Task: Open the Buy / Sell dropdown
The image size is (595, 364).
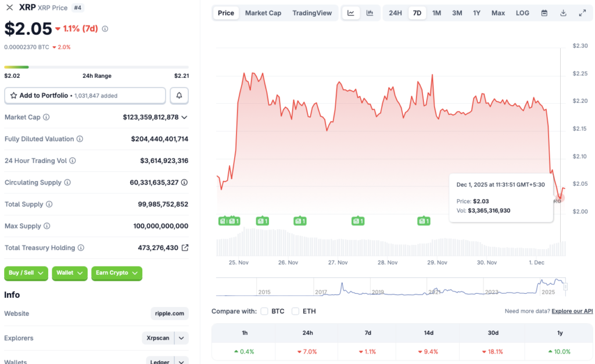Action: (x=26, y=273)
